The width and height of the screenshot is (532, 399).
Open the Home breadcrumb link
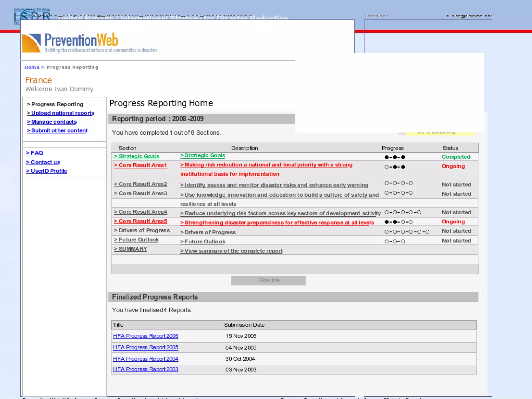pyautogui.click(x=32, y=67)
